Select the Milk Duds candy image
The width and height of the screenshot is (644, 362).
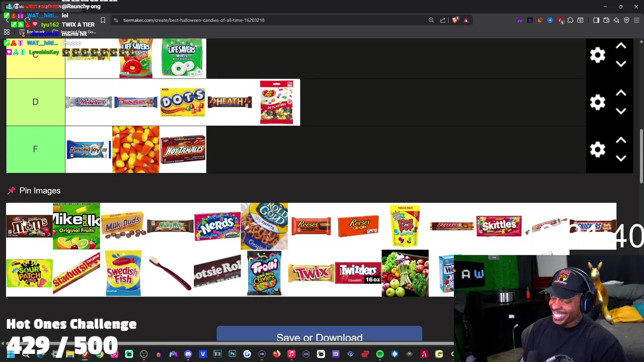click(123, 226)
